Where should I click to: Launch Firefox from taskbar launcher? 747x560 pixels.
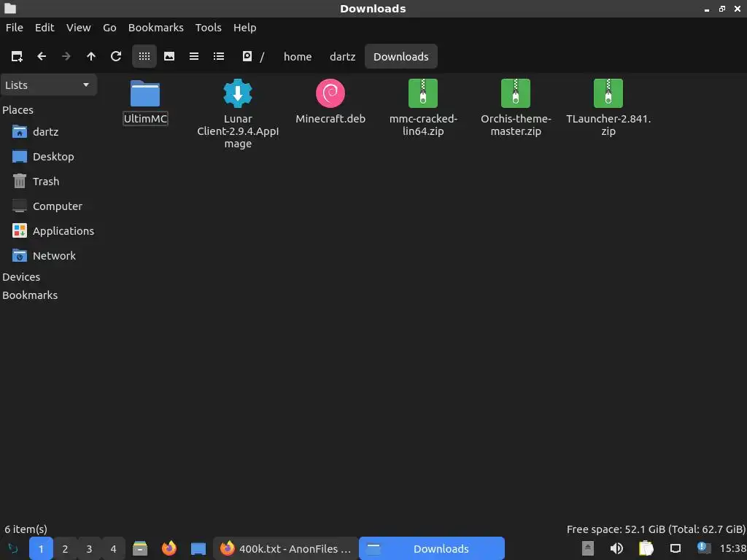(x=169, y=549)
